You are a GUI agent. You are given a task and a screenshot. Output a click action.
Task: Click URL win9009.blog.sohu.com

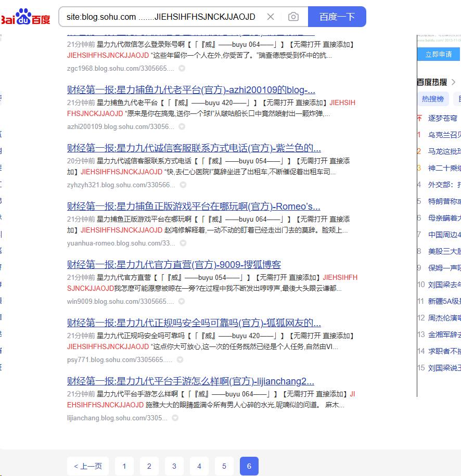tap(120, 301)
